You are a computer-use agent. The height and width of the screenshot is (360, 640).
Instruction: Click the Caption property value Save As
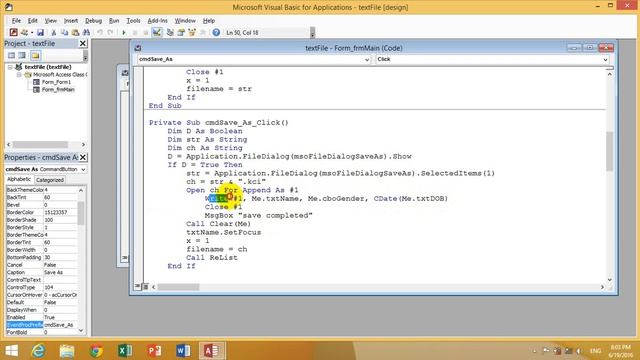60,272
